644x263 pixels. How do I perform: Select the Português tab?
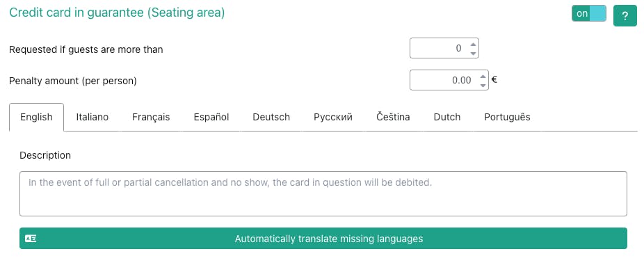(507, 117)
